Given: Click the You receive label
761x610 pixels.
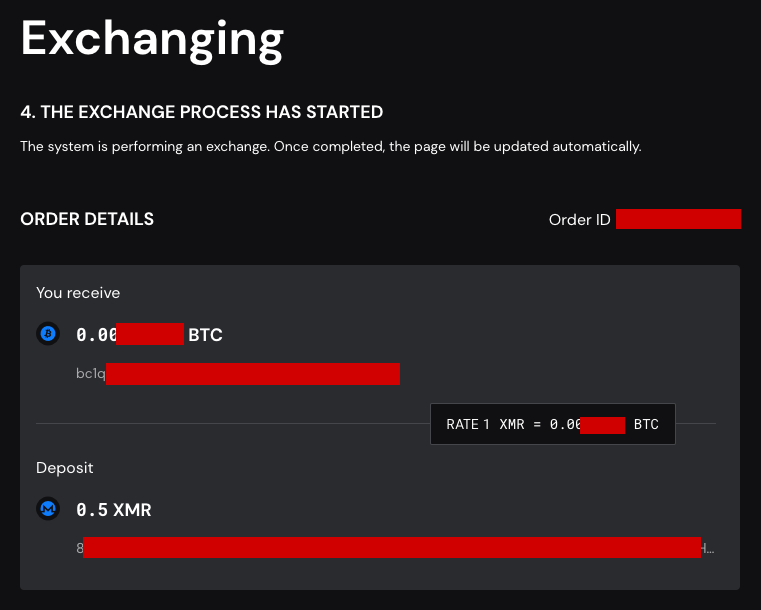Looking at the screenshot, I should pyautogui.click(x=78, y=293).
